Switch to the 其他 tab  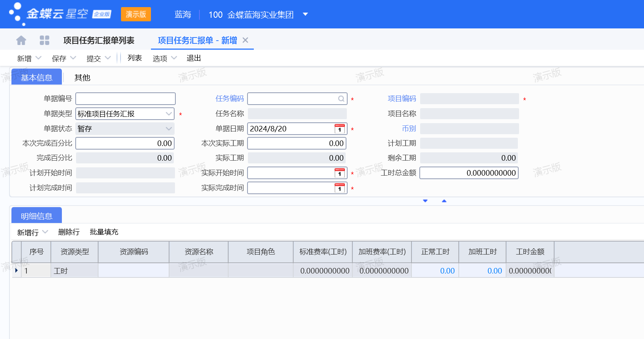coord(82,78)
